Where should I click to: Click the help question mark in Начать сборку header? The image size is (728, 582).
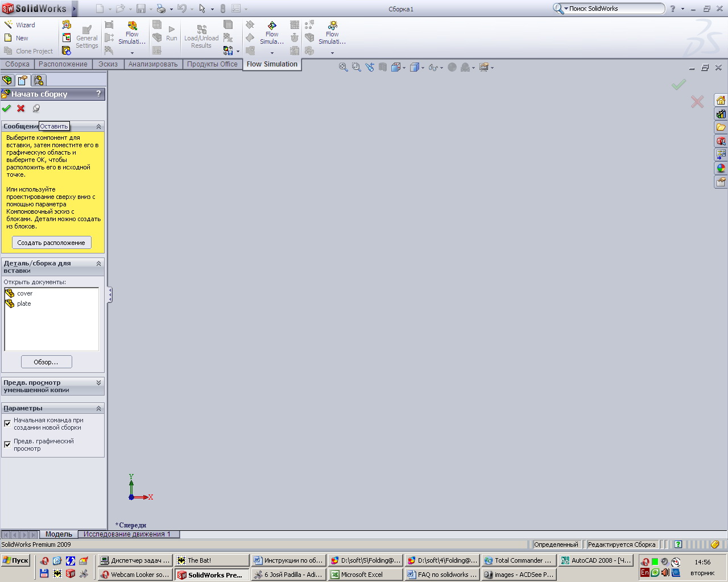pyautogui.click(x=98, y=94)
